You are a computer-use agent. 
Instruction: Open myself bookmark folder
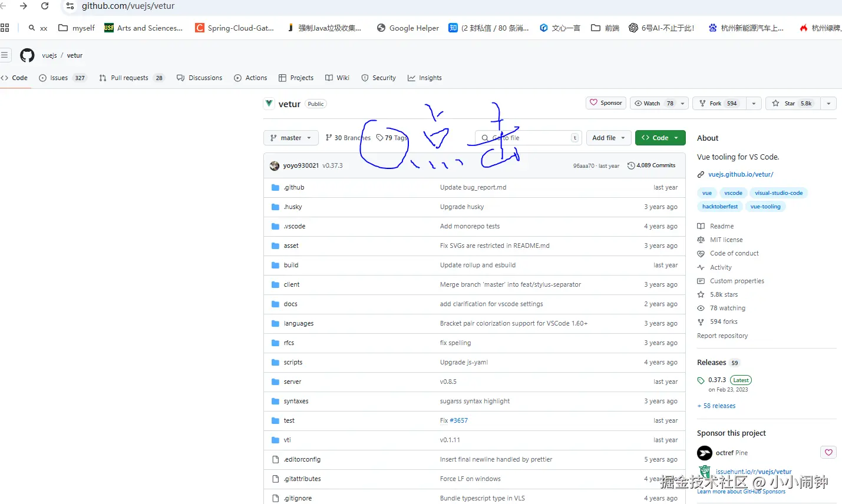[x=77, y=28]
